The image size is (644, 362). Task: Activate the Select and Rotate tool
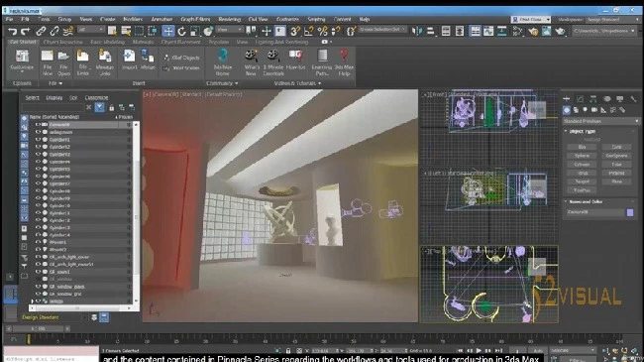point(182,31)
